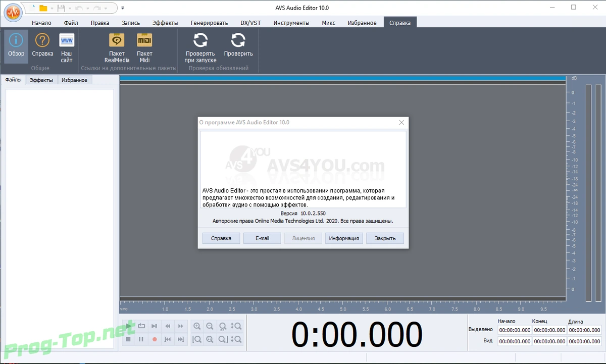The width and height of the screenshot is (606, 364).
Task: Click the E-mail button in About dialog
Action: tap(262, 238)
